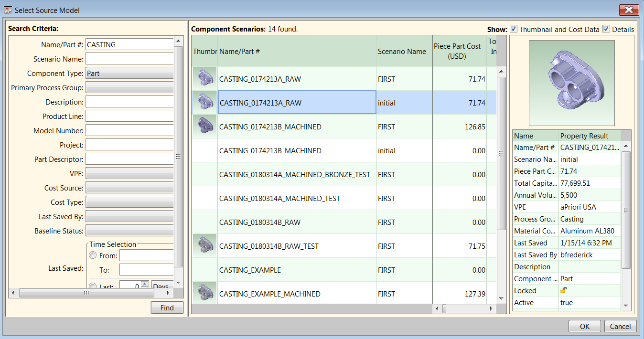Image resolution: width=644 pixels, height=339 pixels.
Task: Click thumbnail icon for CASTING_0174213A_RAW FIRST row
Action: click(205, 79)
